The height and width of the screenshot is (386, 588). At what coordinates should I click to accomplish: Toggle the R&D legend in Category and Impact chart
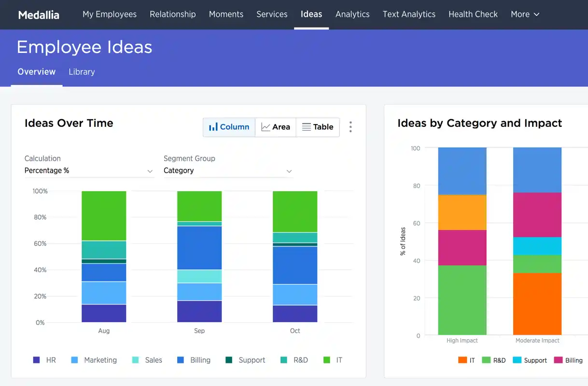point(493,360)
